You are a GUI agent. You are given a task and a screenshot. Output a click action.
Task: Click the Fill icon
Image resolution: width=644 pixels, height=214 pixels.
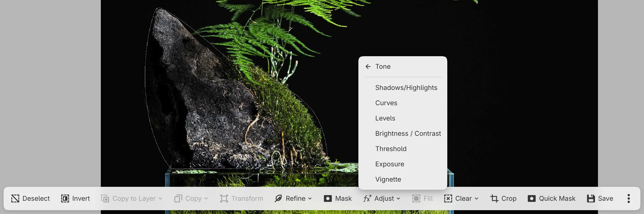click(x=416, y=198)
